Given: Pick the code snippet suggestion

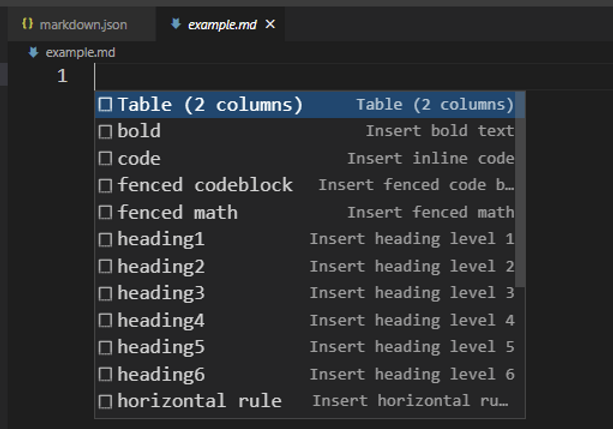Looking at the screenshot, I should pos(139,158).
